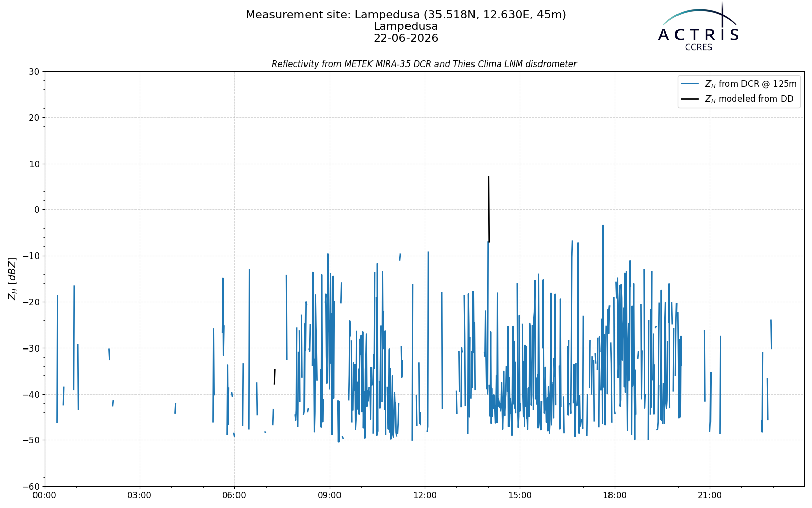Click y-axis tick label '20'
Viewport: 812px width, 508px height.
click(34, 118)
